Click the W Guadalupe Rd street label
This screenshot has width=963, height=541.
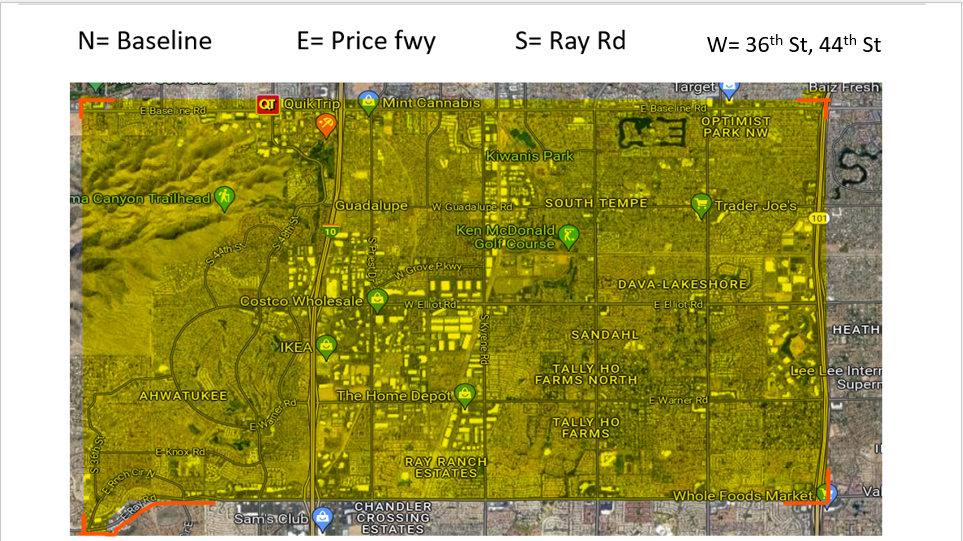[x=472, y=207]
